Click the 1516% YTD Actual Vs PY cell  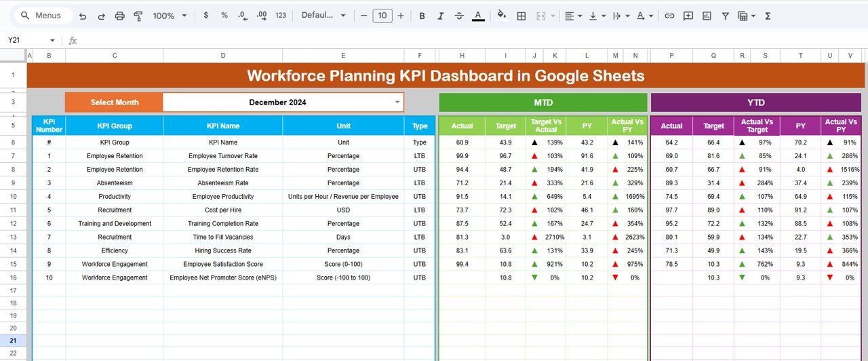(848, 170)
